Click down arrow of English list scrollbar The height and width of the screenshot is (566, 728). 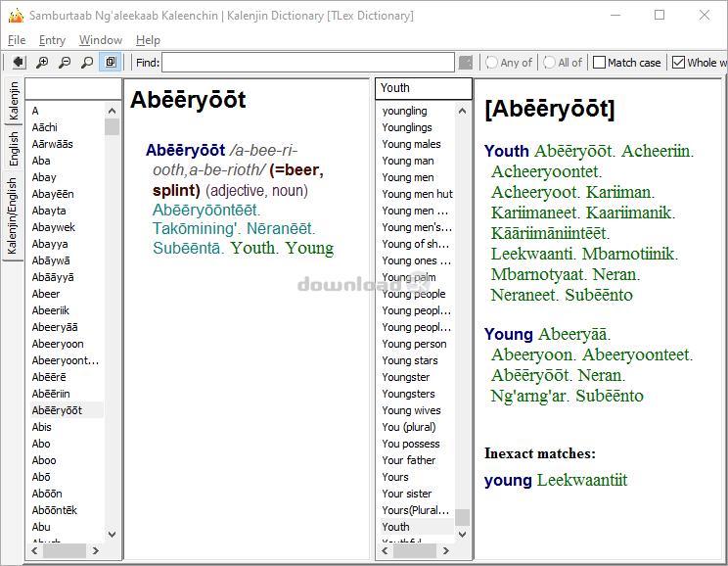pyautogui.click(x=462, y=535)
